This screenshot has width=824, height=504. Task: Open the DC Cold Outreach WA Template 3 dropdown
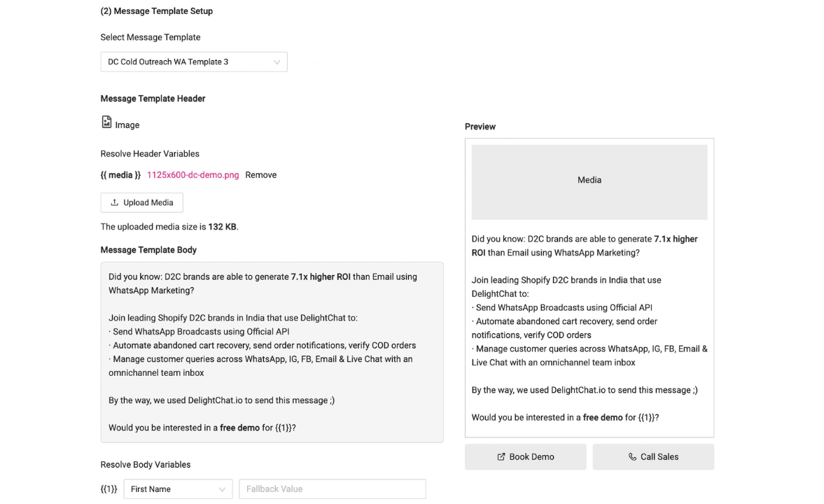186,62
